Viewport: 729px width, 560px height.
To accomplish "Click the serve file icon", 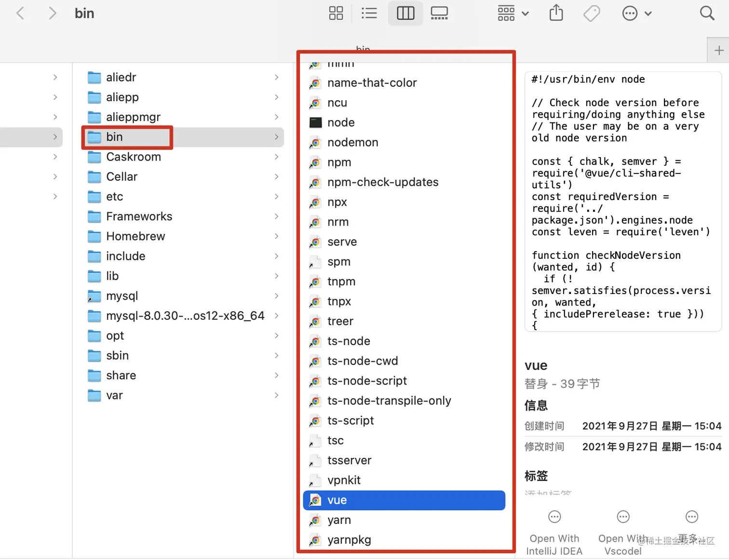I will [315, 242].
